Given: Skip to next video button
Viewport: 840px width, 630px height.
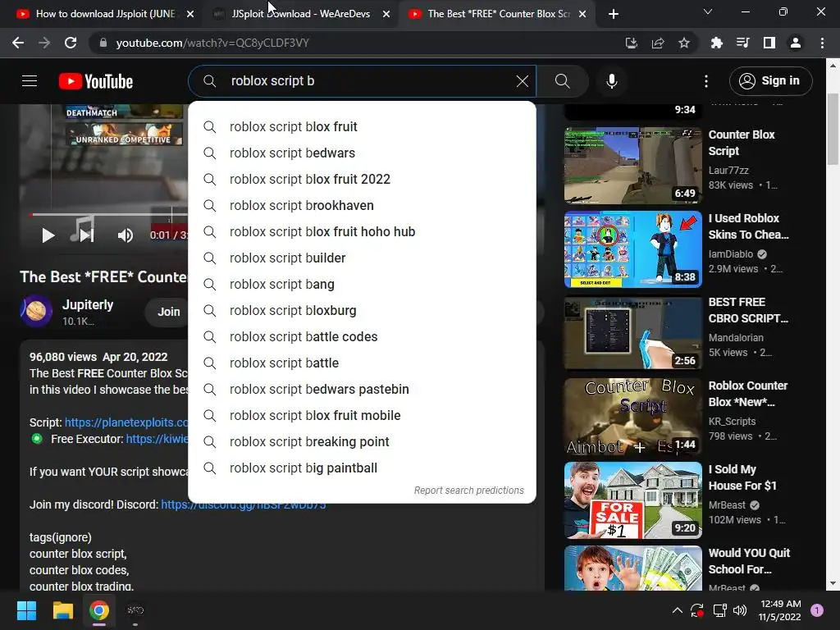Looking at the screenshot, I should click(87, 235).
